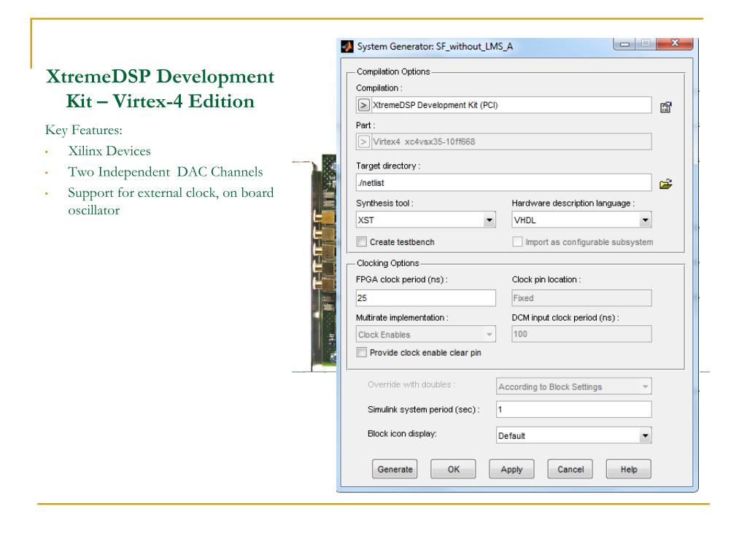Click the 'Hardware description language :' label
Screen dimensions: 747x560
click(573, 203)
